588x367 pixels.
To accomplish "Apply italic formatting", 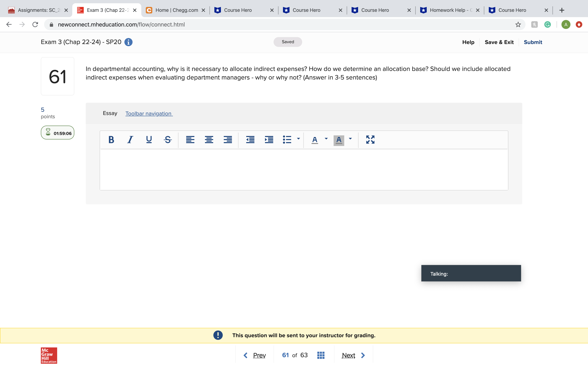I will pos(130,140).
